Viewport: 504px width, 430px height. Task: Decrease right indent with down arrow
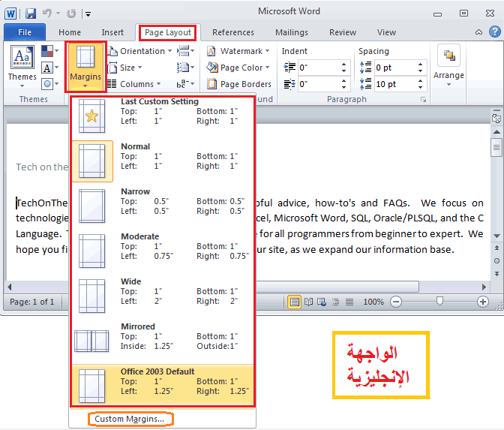coord(344,88)
